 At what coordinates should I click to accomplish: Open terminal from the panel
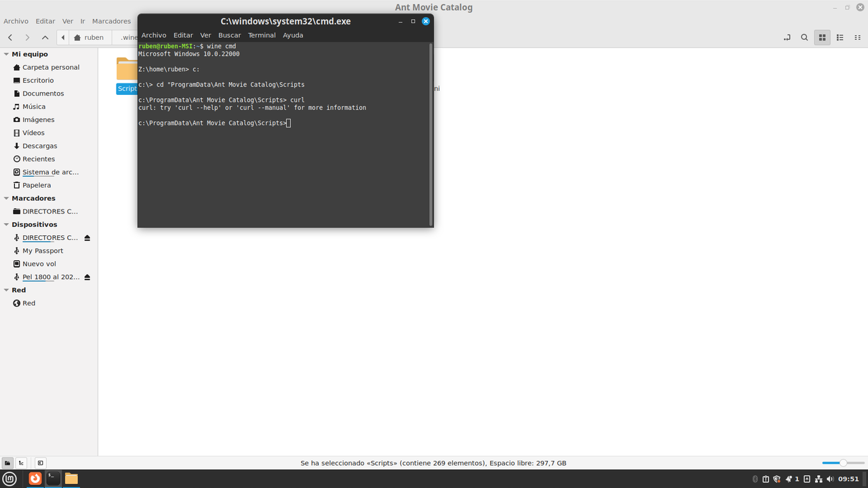click(x=53, y=479)
